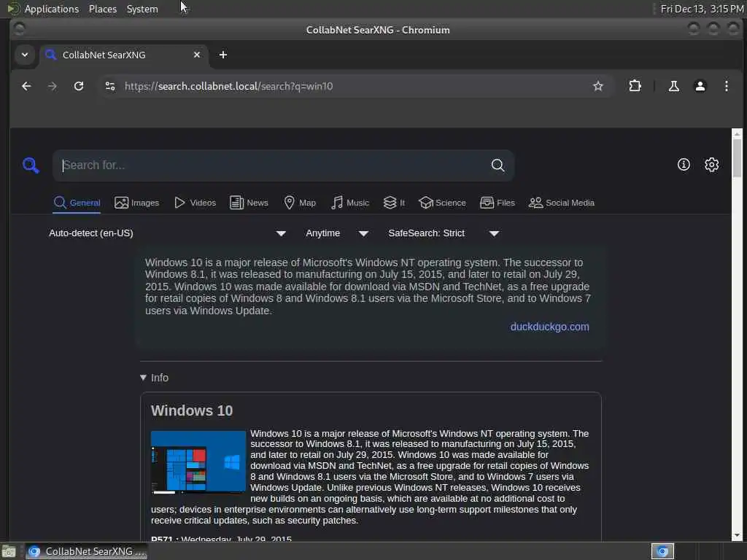Screen dimensions: 747x560
Task: Open the About info icon
Action: pyautogui.click(x=684, y=165)
